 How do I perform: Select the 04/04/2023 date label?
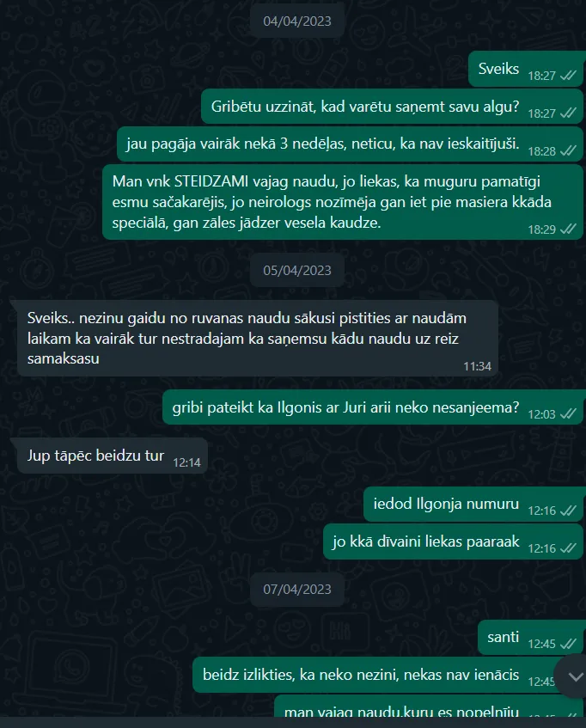[297, 21]
